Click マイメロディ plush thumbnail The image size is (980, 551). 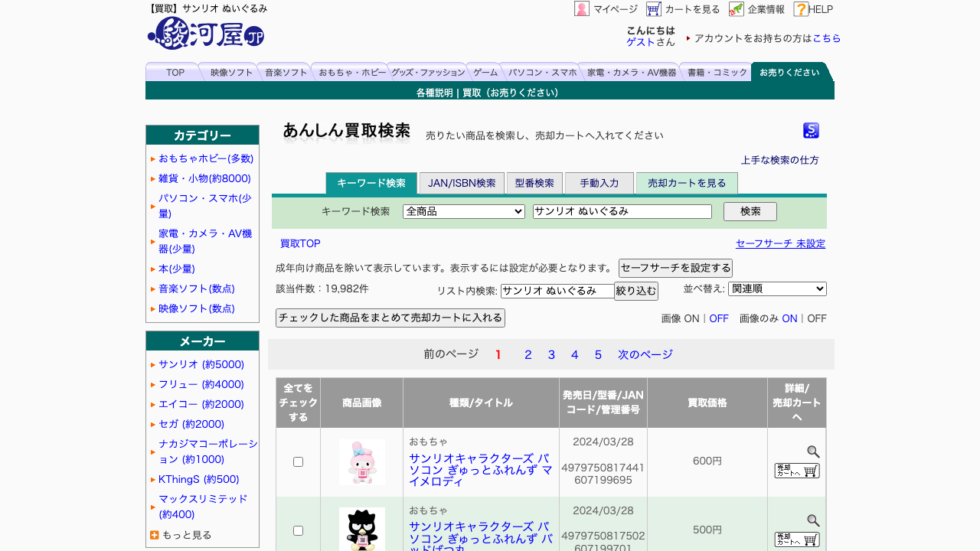tap(362, 461)
